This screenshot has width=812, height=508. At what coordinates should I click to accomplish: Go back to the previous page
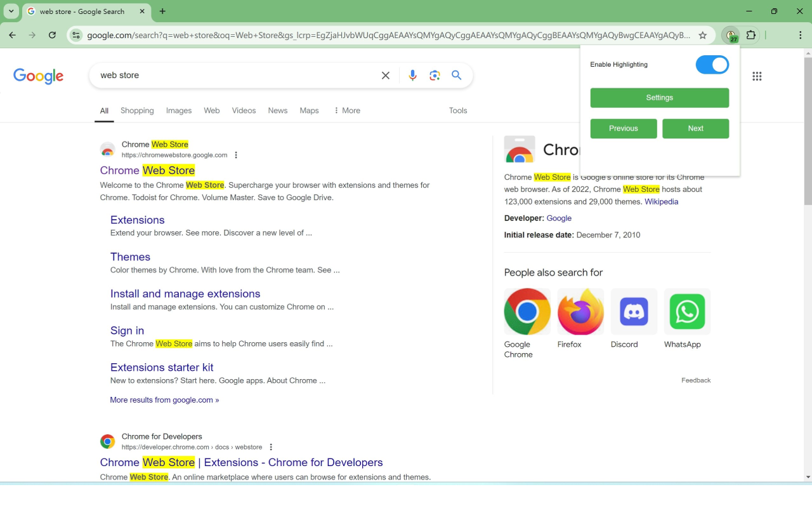point(12,36)
